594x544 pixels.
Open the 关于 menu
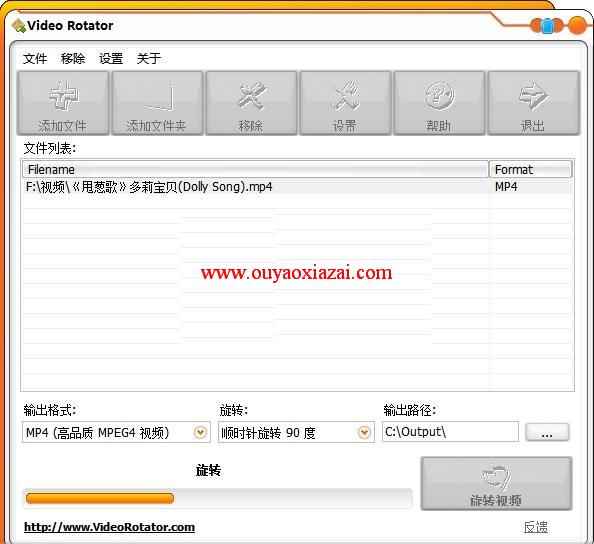click(x=149, y=59)
